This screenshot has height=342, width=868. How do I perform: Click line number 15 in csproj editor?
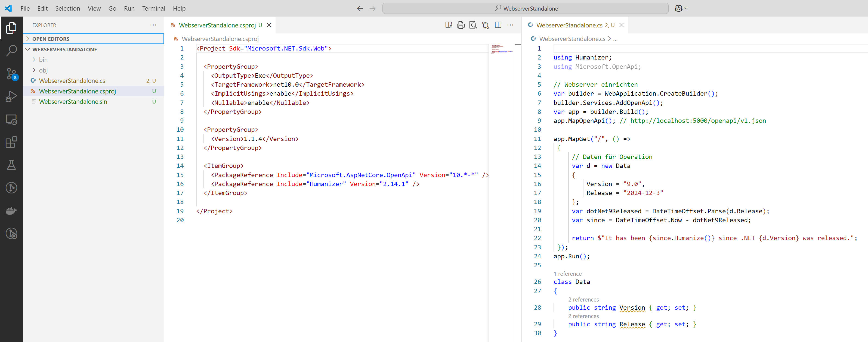180,175
